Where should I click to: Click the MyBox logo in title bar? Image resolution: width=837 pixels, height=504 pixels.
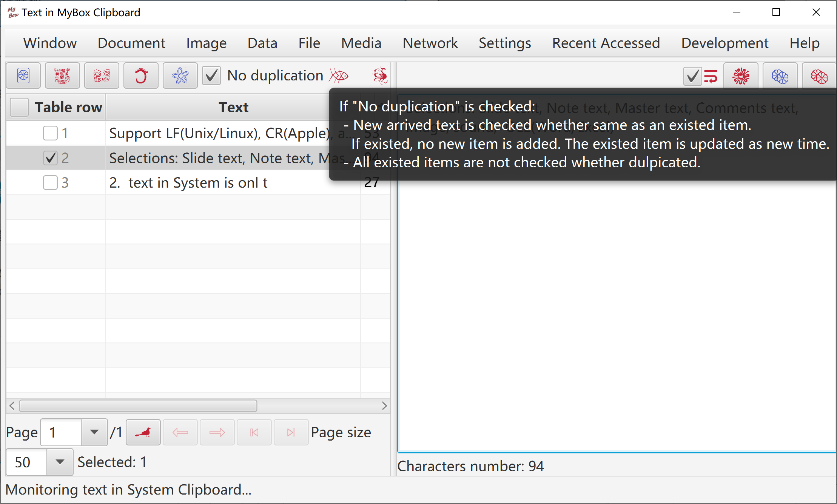[12, 12]
